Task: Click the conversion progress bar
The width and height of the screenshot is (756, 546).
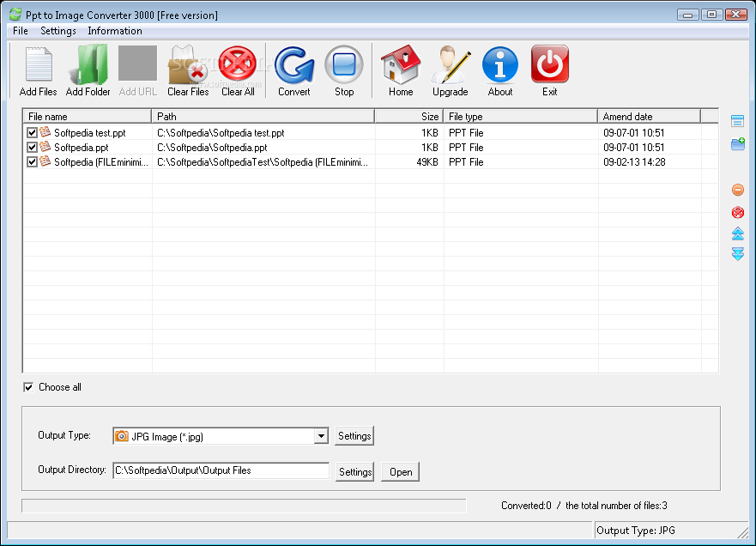Action: coord(244,506)
